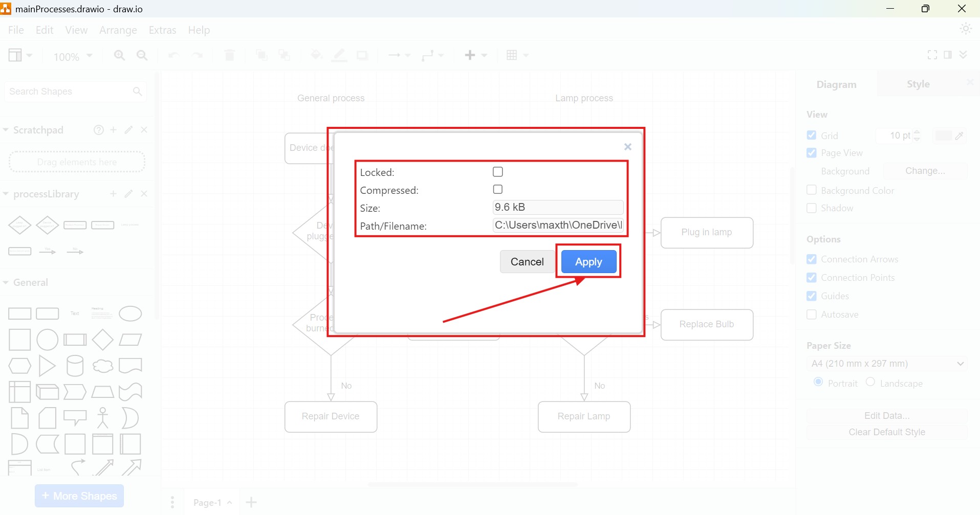Toggle the Shadow icon in the toolbar
Viewport: 980px width, 515px height.
(362, 55)
